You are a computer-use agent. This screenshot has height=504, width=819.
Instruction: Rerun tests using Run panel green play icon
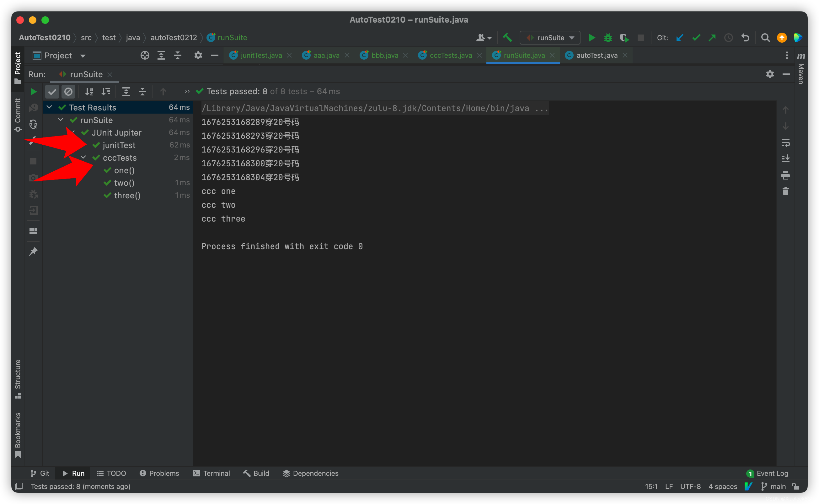33,91
